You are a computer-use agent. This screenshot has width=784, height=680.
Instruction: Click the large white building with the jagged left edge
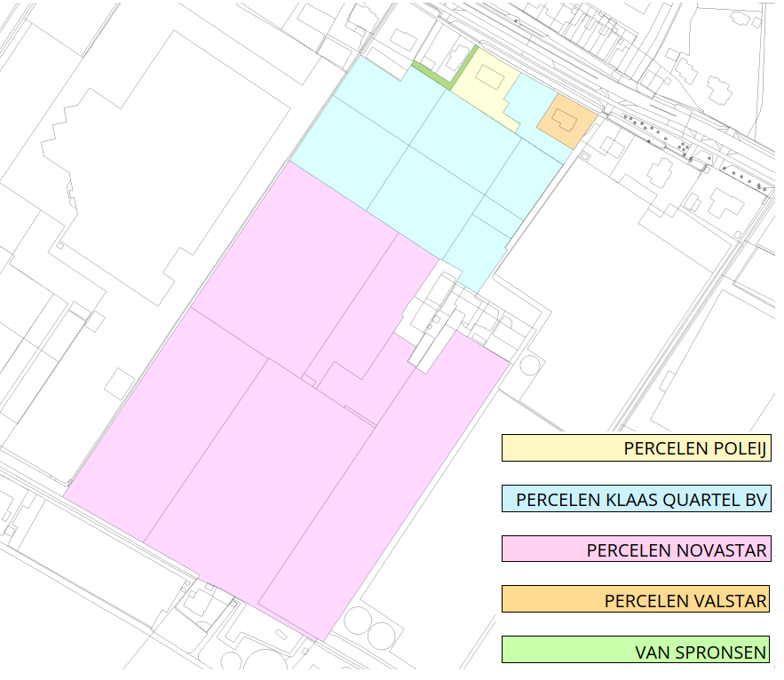pos(165,165)
